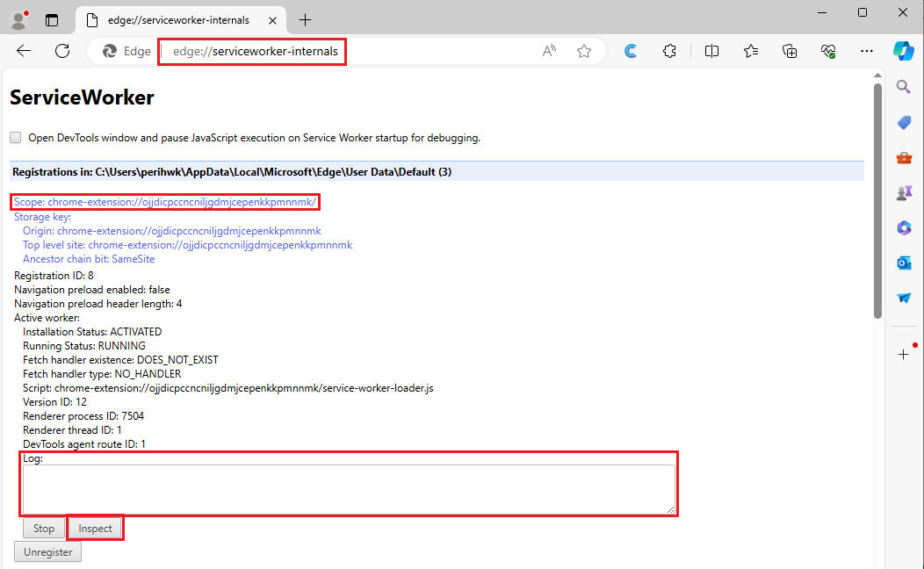
Task: Open the Favorites list icon
Action: (751, 51)
